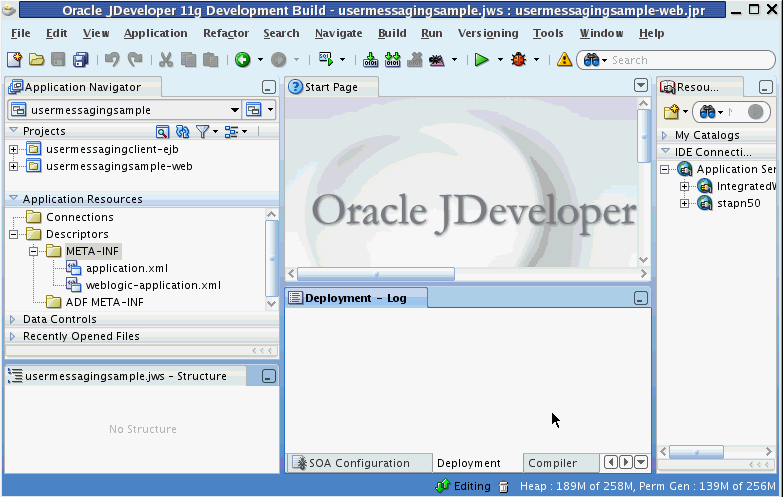This screenshot has width=783, height=497.
Task: Click the Redo arrow icon
Action: pyautogui.click(x=135, y=60)
